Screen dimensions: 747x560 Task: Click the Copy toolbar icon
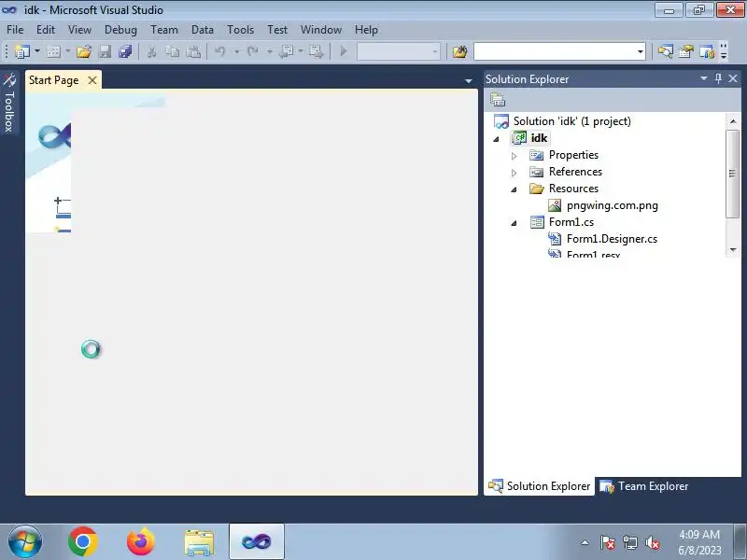[x=172, y=51]
